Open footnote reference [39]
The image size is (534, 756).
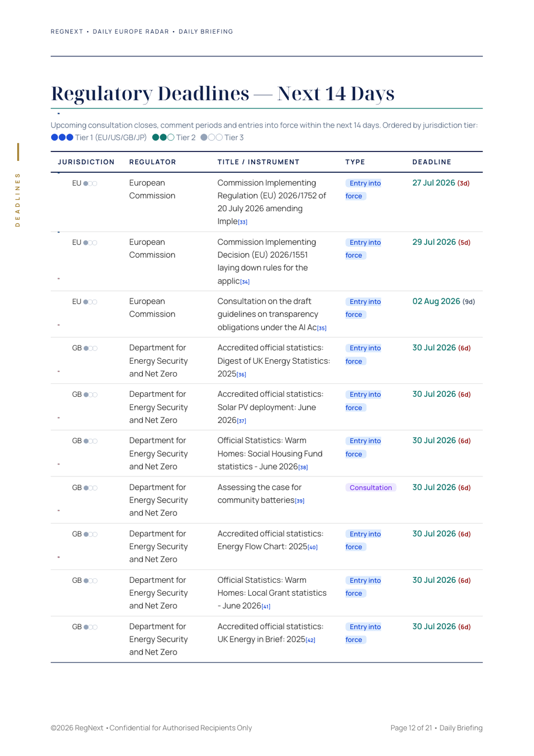click(x=300, y=501)
